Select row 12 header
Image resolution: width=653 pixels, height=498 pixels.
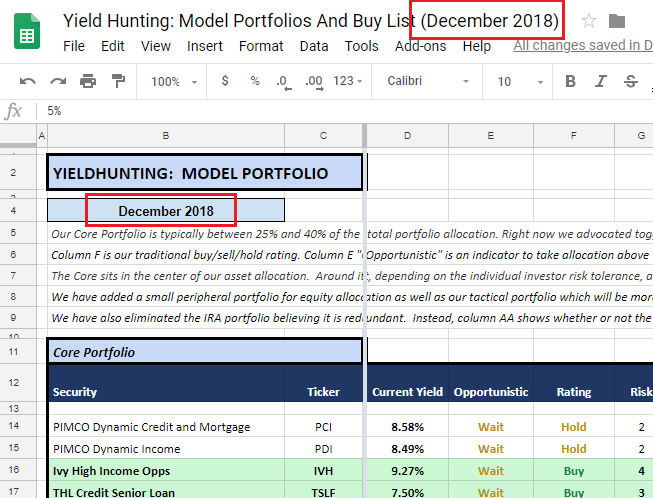point(18,383)
